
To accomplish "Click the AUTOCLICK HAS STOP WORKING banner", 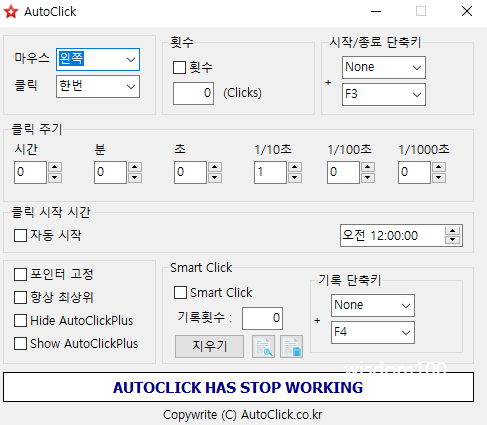I will click(238, 387).
